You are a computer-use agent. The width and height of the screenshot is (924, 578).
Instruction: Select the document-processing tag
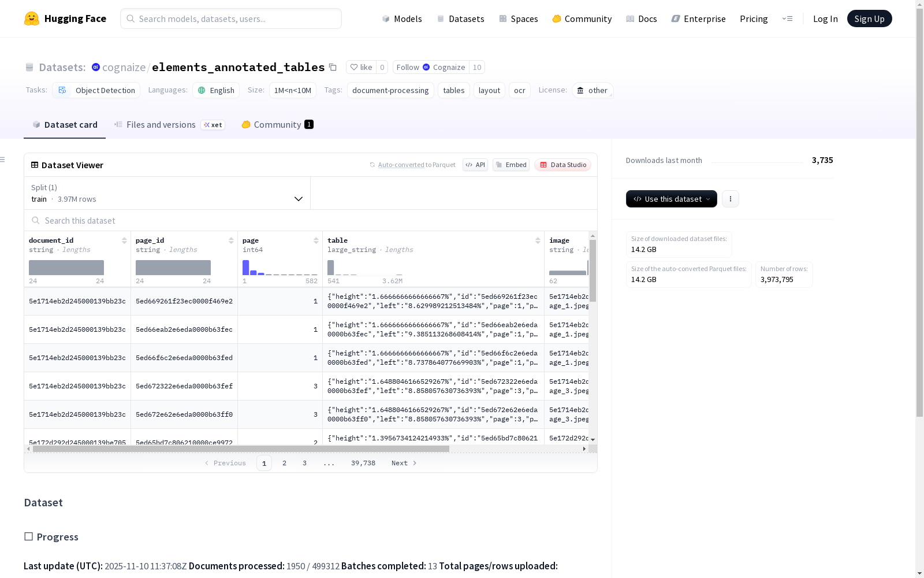coord(390,90)
